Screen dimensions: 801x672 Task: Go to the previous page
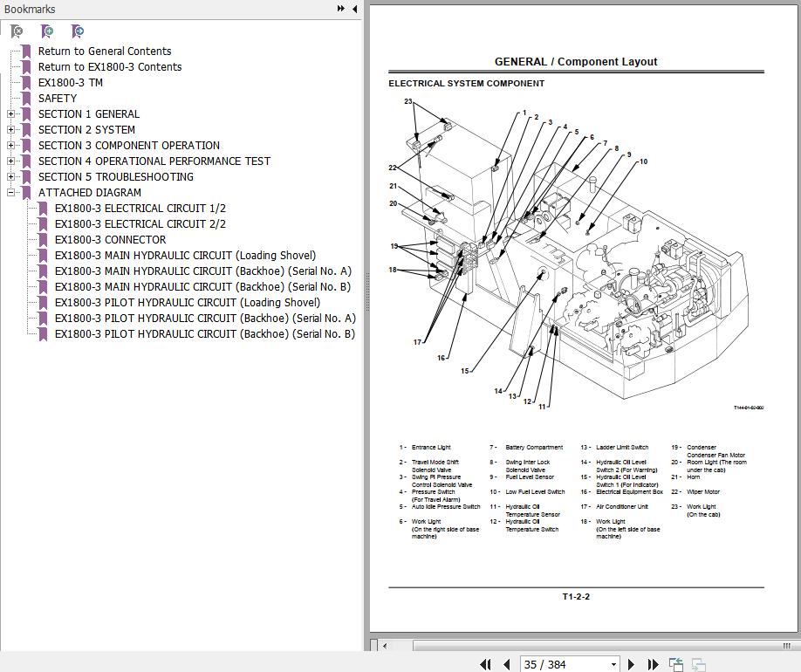506,665
